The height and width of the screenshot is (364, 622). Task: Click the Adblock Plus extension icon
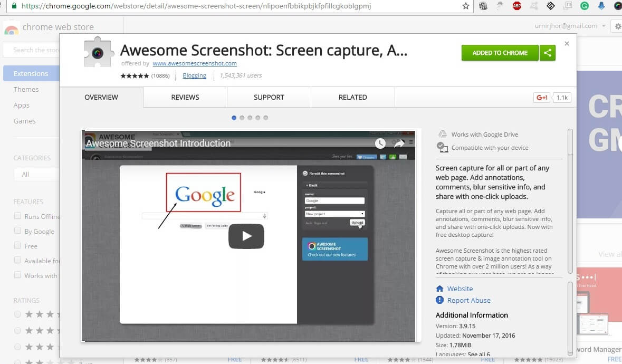[x=517, y=6]
